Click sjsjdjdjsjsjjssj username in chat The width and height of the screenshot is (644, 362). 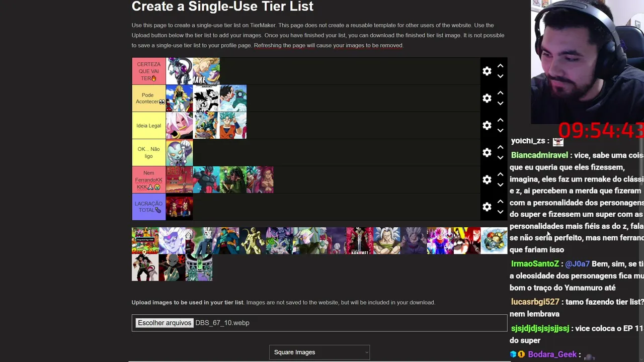[540, 328]
